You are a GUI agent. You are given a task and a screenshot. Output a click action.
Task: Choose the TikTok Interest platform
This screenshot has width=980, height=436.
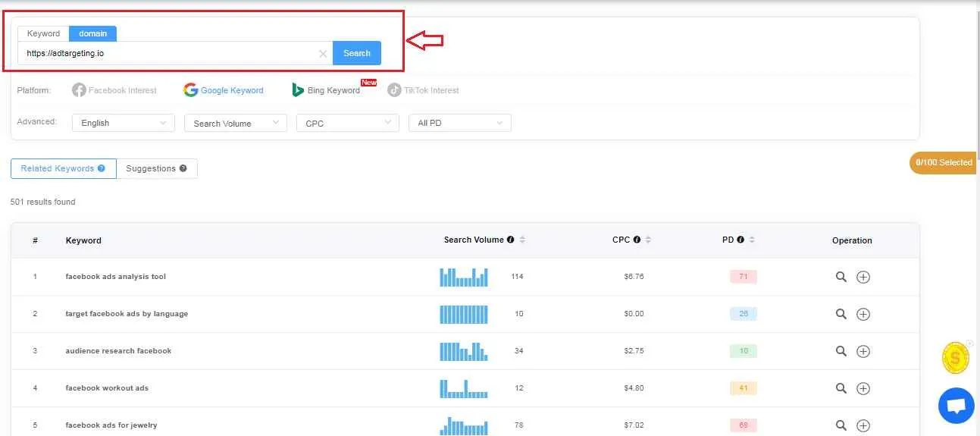tap(423, 90)
